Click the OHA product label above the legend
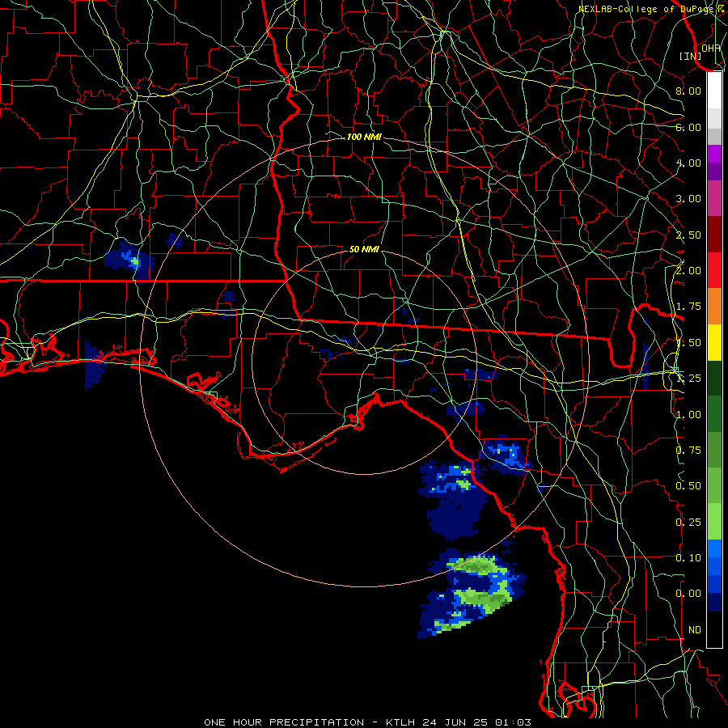The width and height of the screenshot is (728, 728). 711,48
